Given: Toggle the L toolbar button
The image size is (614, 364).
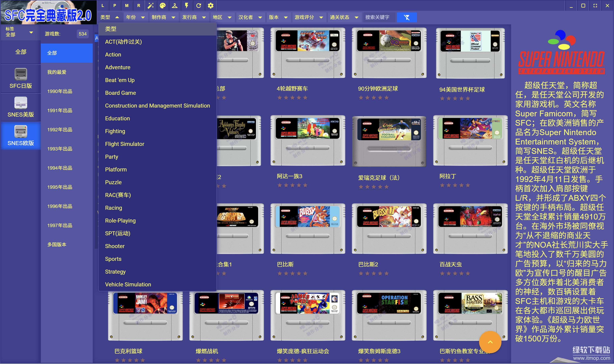Looking at the screenshot, I should coord(103,5).
